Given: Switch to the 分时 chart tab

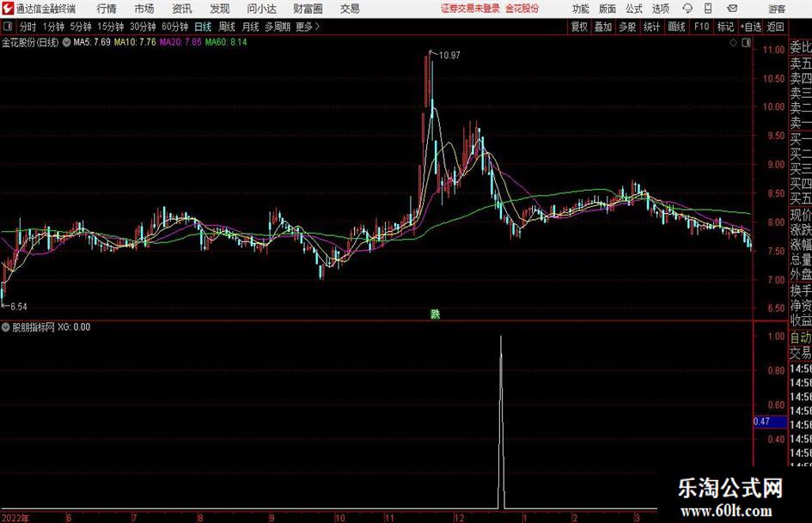Looking at the screenshot, I should 27,27.
